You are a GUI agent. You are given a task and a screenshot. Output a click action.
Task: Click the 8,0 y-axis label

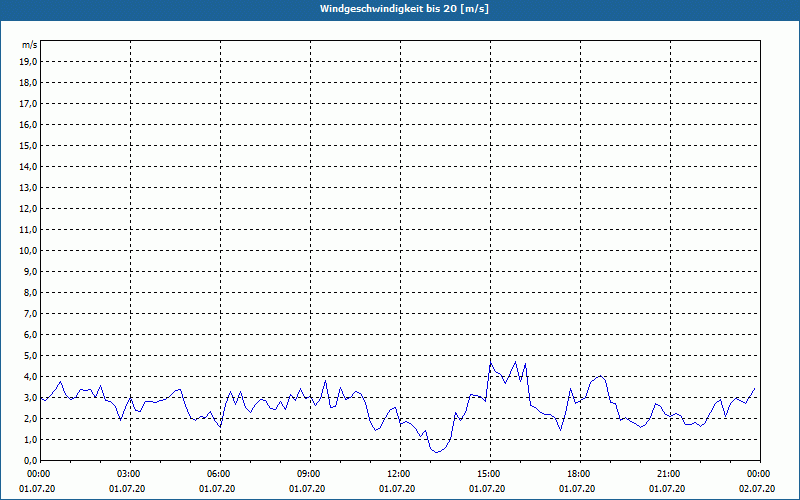(x=30, y=292)
